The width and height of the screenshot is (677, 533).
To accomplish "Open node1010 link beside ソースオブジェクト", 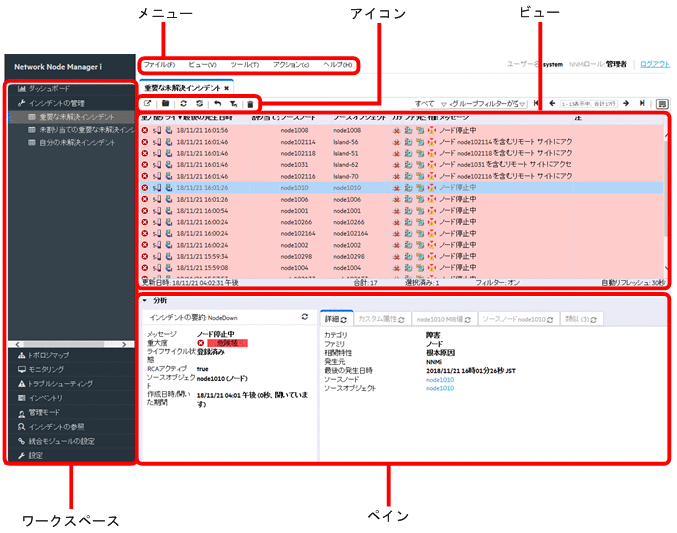I will point(440,388).
